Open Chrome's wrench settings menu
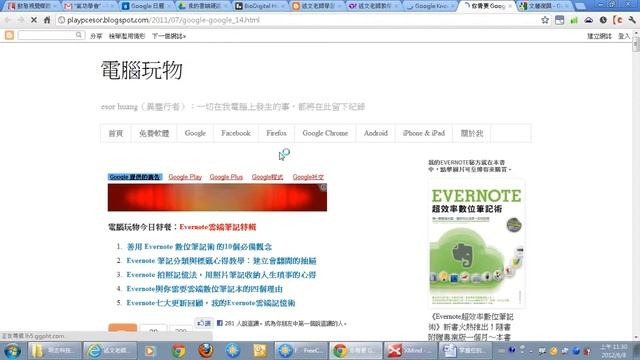Viewport: 640px width, 360px height. [632, 20]
